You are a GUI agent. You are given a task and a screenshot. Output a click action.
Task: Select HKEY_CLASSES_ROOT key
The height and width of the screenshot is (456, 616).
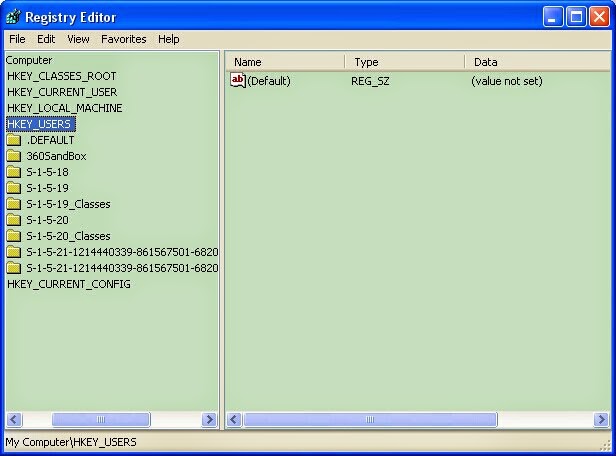coord(62,76)
